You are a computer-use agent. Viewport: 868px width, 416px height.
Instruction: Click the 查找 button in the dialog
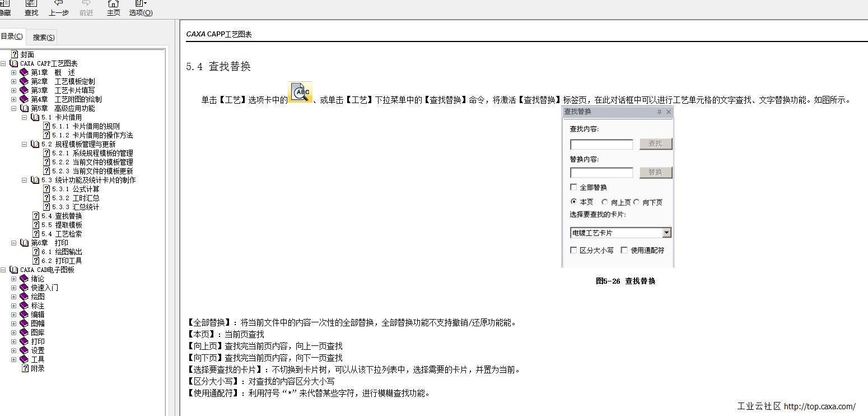655,144
